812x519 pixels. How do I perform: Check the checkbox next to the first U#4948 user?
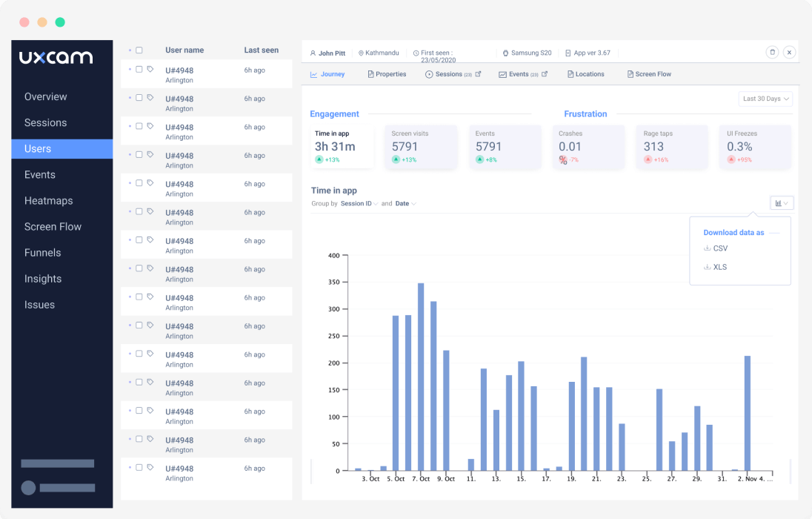139,68
